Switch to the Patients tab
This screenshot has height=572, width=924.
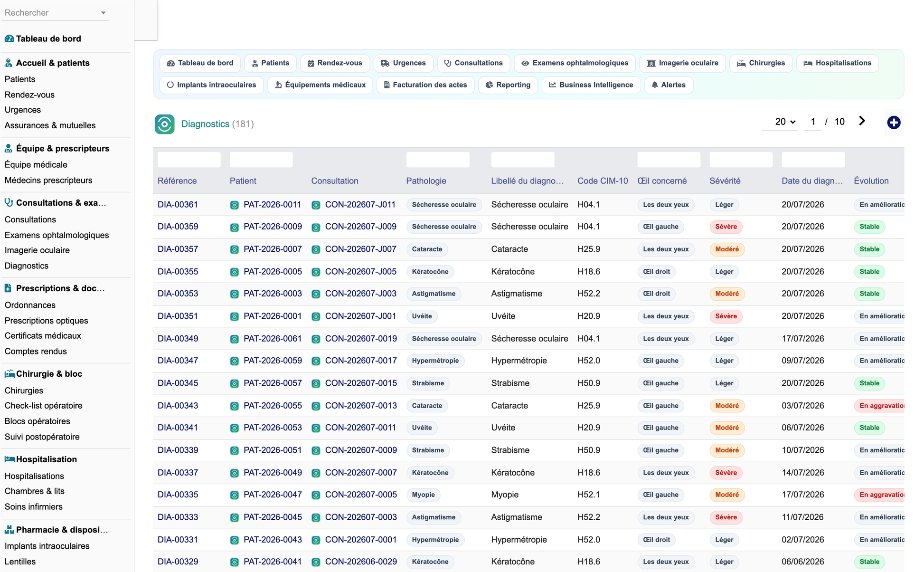coord(270,63)
